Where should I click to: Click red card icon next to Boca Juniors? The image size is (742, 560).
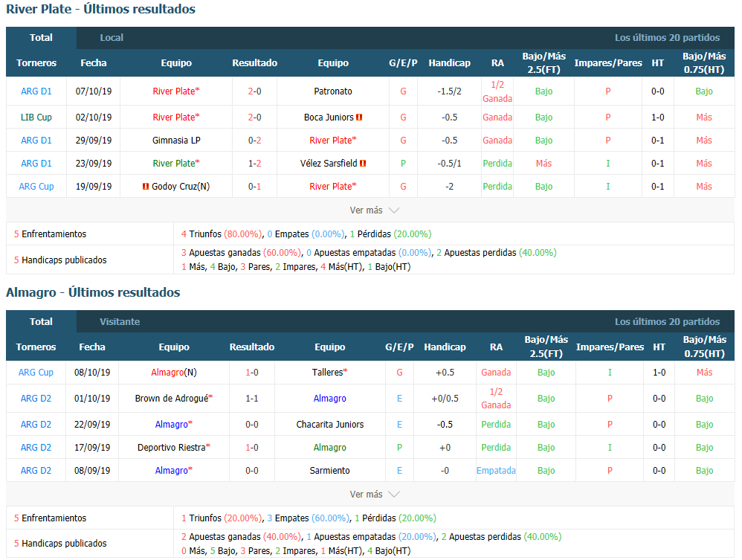point(359,118)
